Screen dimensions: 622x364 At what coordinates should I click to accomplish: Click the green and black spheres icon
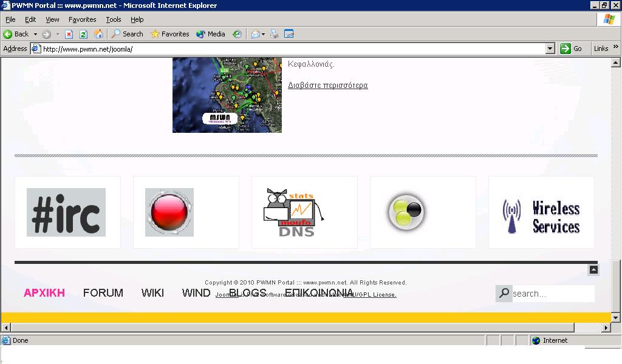406,212
